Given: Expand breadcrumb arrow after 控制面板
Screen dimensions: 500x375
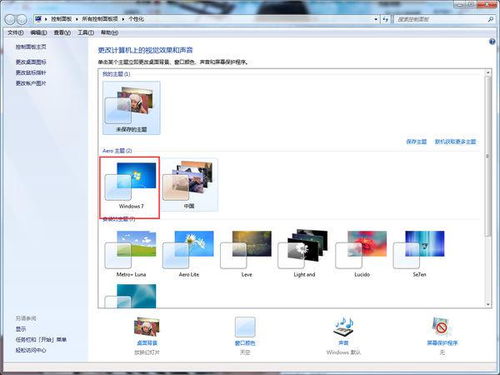Looking at the screenshot, I should click(76, 19).
